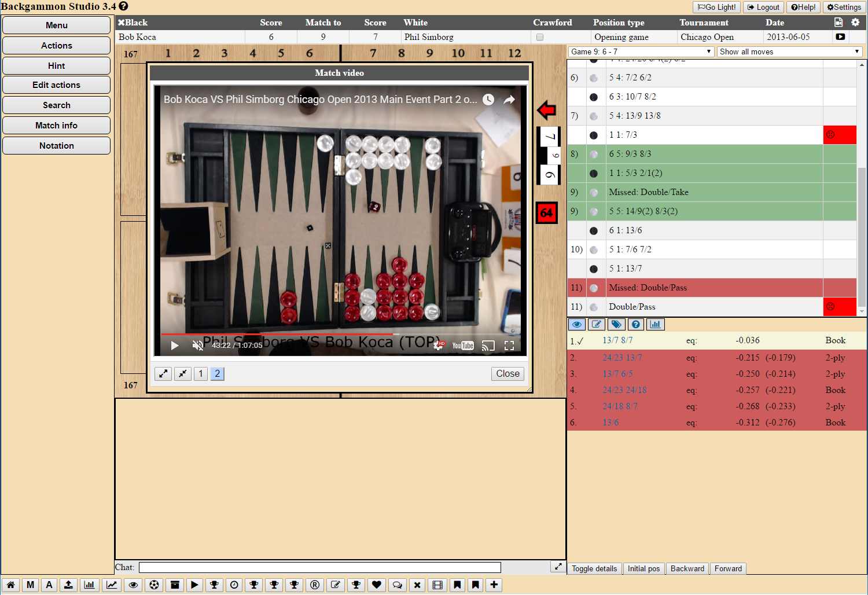Select video size preset 1
868x595 pixels.
pyautogui.click(x=201, y=374)
